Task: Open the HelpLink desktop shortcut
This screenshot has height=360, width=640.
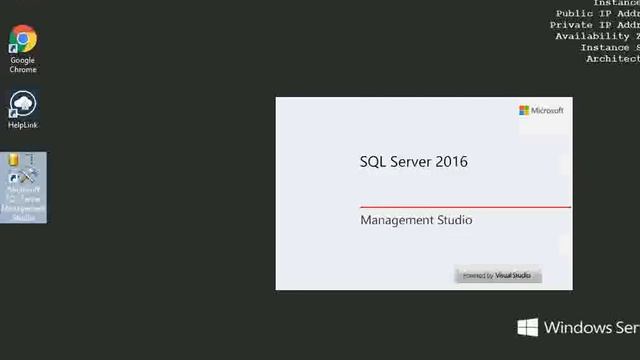Action: 23,109
